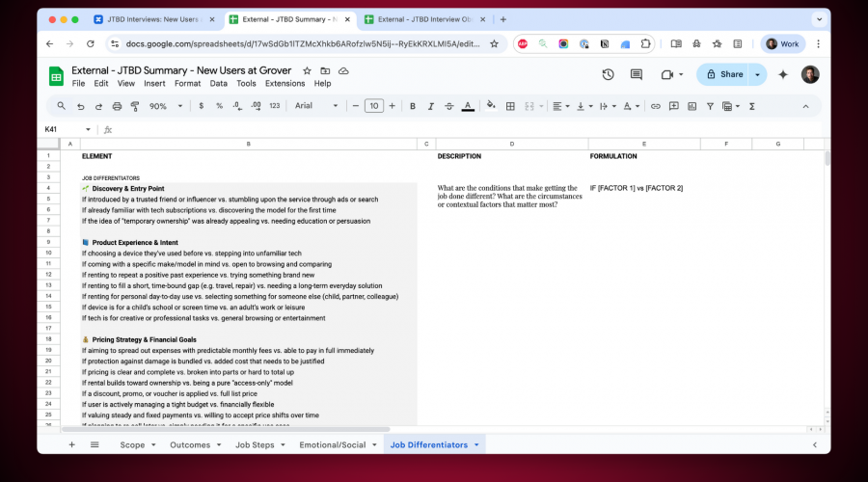Screen dimensions: 868x482
Task: Open the comments panel icon
Action: pos(637,74)
